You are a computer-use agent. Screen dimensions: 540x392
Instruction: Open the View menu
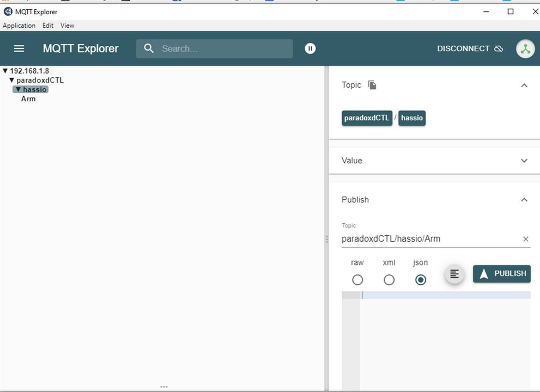(x=67, y=26)
